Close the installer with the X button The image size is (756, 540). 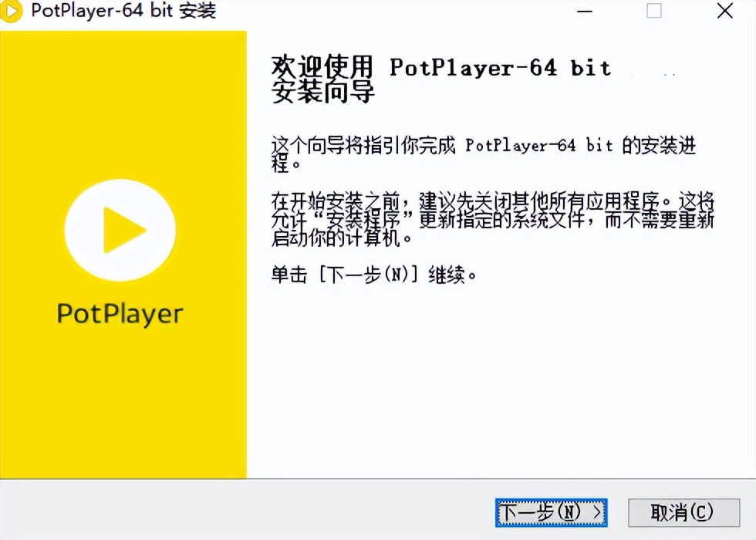pos(724,11)
